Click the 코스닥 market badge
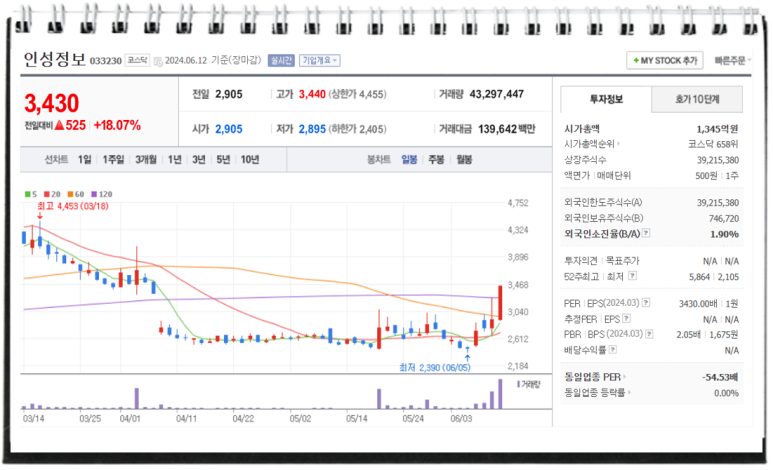The width and height of the screenshot is (773, 470). (137, 60)
